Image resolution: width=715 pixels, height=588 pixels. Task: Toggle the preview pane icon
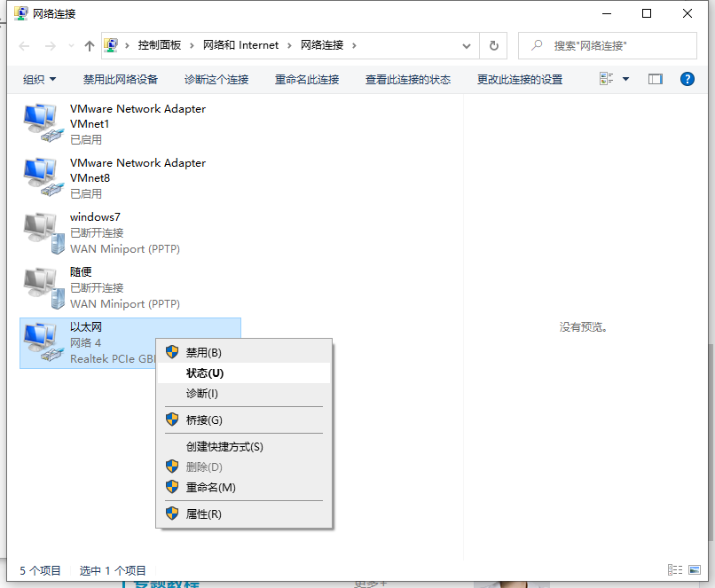tap(656, 79)
